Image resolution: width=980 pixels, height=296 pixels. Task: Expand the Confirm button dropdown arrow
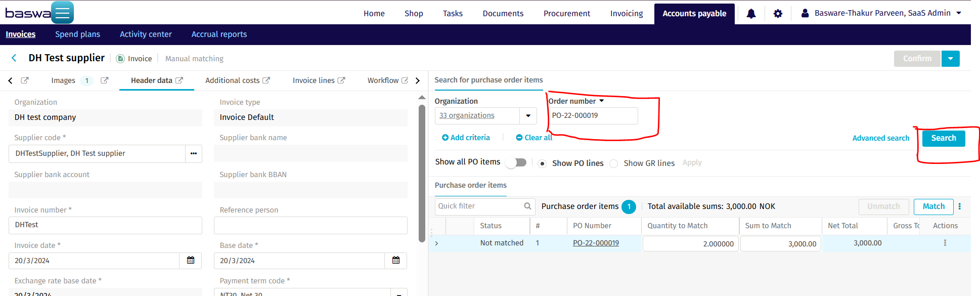950,59
